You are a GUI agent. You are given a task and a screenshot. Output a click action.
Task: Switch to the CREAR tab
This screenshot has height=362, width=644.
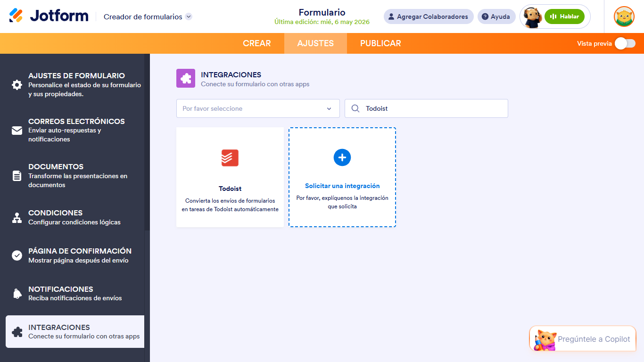point(256,43)
